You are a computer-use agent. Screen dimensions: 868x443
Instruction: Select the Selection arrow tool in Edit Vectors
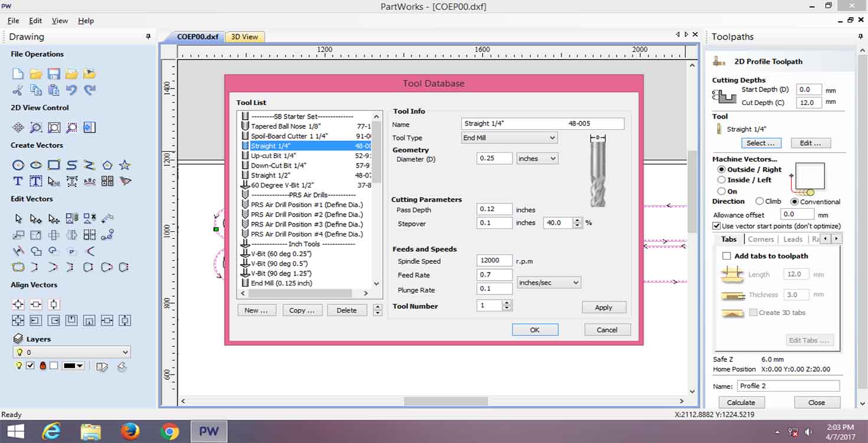(x=18, y=219)
